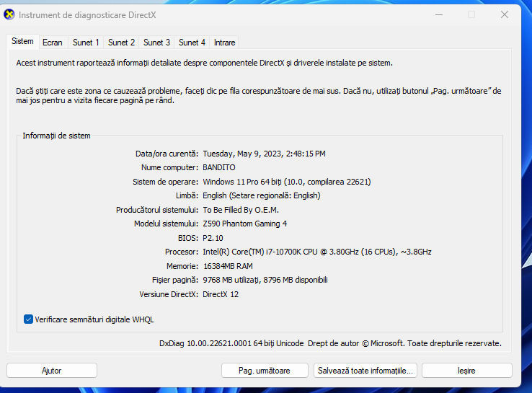The height and width of the screenshot is (393, 532).
Task: Open the Intrare tab
Action: click(x=224, y=43)
